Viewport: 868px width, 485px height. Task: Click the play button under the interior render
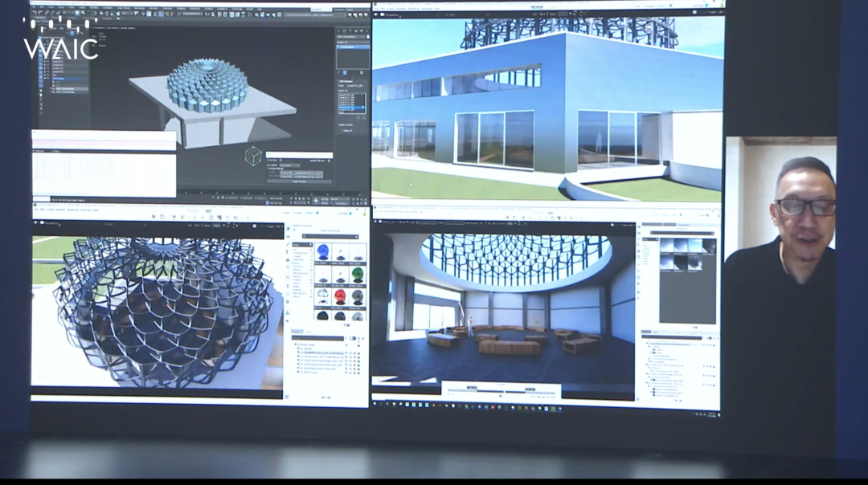pos(500,395)
